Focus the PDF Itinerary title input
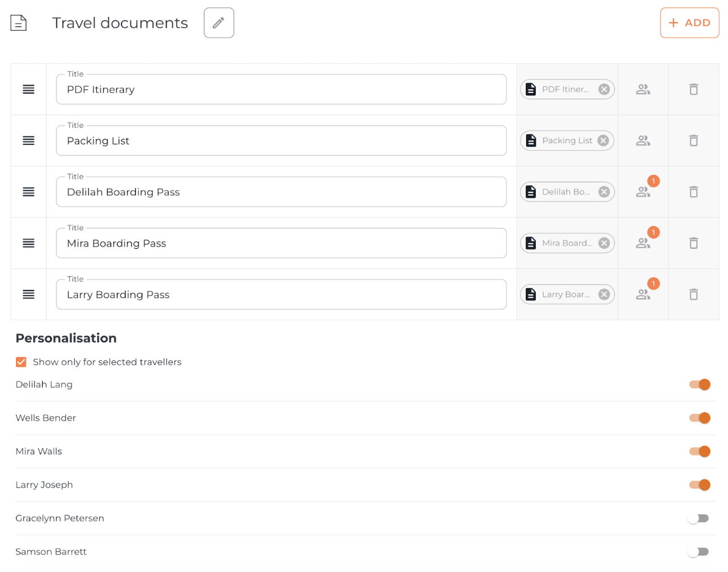 coord(281,90)
